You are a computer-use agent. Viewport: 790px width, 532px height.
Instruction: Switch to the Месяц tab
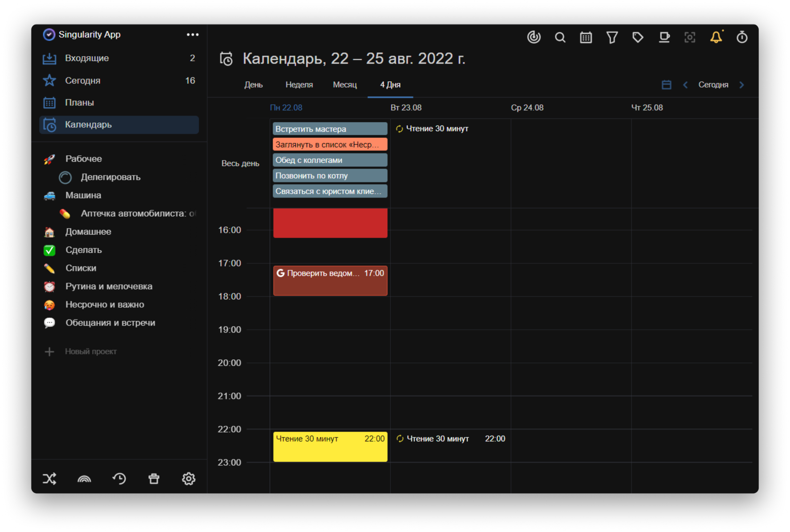(345, 85)
